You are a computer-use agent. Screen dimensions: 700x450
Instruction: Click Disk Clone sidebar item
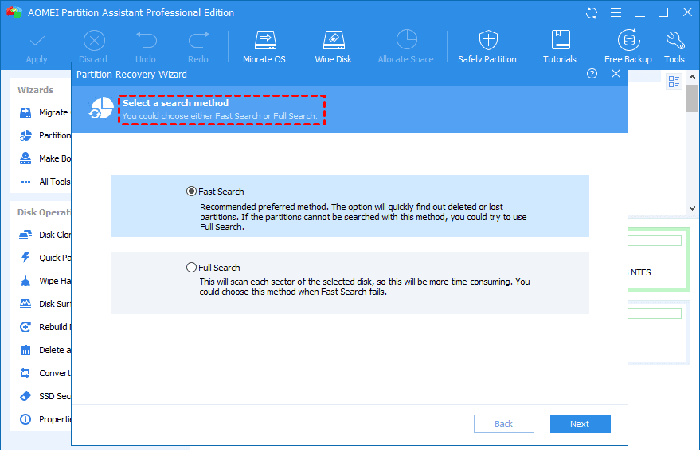tap(44, 235)
